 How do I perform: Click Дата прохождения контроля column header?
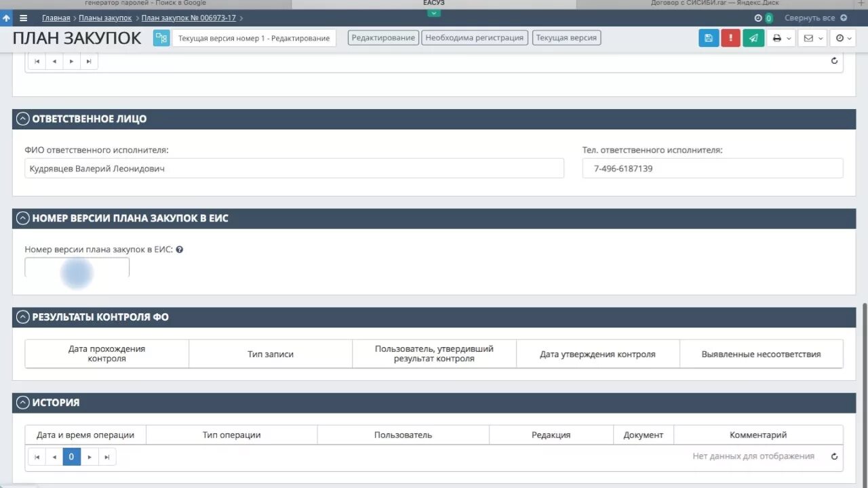tap(107, 354)
